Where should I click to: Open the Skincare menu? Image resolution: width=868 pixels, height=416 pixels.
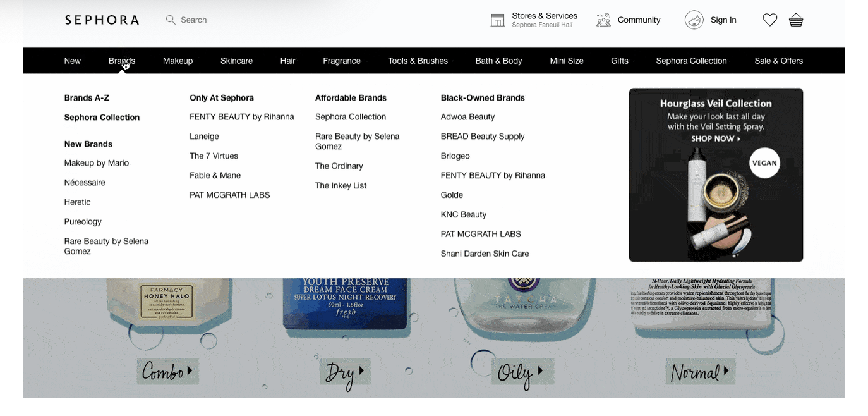click(x=236, y=61)
